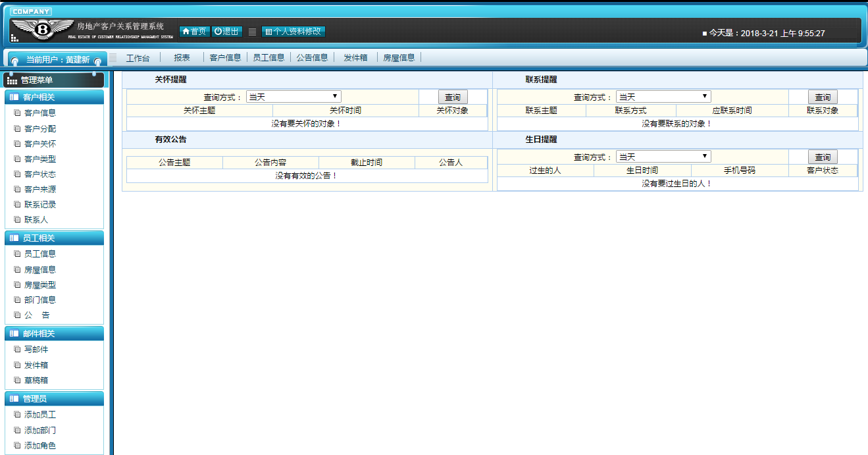Click 查询 button in 关怀提醒
This screenshot has height=455, width=868.
(x=453, y=97)
